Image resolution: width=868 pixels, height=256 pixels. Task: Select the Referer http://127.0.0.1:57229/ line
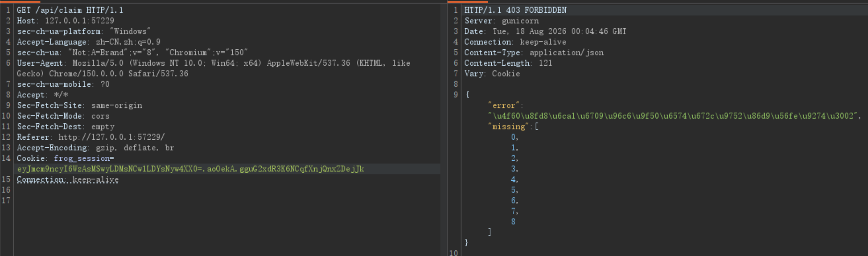(x=91, y=137)
